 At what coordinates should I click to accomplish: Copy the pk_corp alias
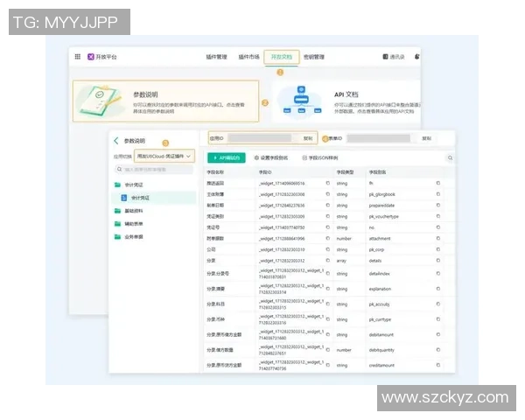pyautogui.click(x=438, y=249)
